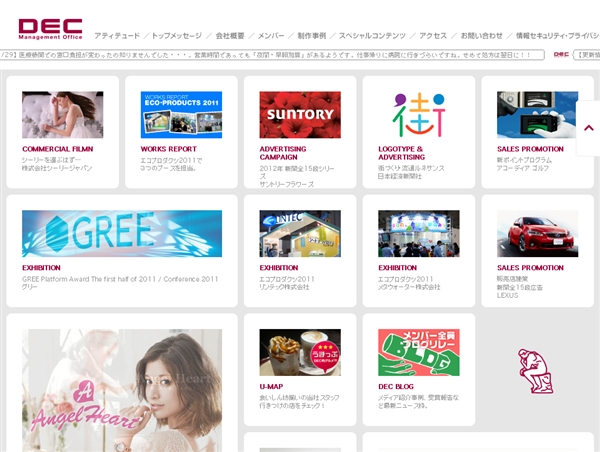Click EXHIBITION heading above リンテック株式会社
The height and width of the screenshot is (452, 600).
point(279,268)
